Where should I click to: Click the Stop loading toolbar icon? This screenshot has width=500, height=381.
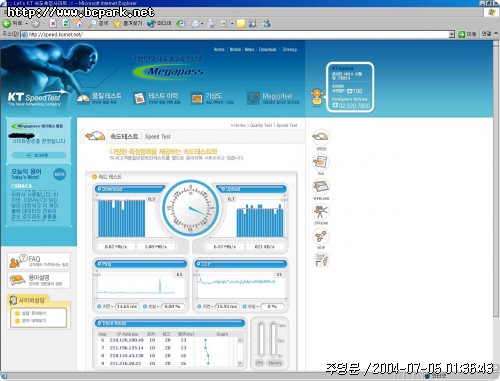click(53, 23)
